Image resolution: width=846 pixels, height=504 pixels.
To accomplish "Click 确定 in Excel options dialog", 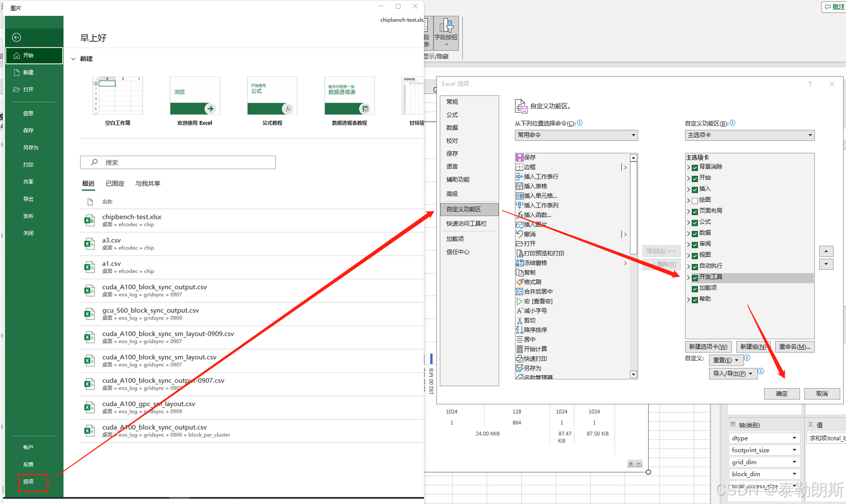I will [782, 394].
